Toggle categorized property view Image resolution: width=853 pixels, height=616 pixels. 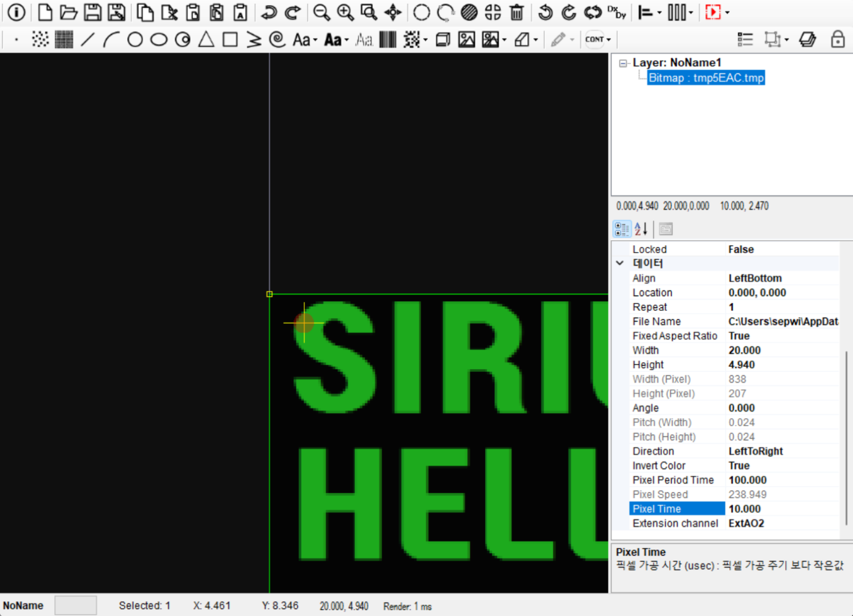click(x=622, y=229)
